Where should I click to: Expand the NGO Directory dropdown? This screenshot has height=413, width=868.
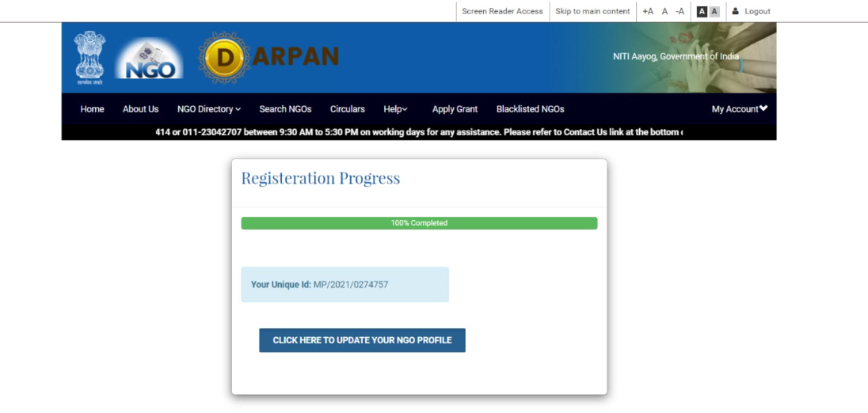(x=208, y=109)
